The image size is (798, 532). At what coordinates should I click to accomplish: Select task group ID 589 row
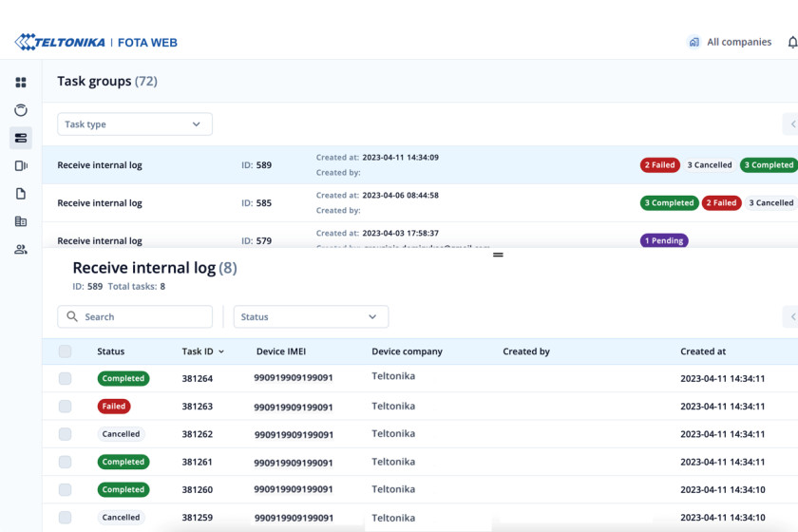(x=420, y=165)
